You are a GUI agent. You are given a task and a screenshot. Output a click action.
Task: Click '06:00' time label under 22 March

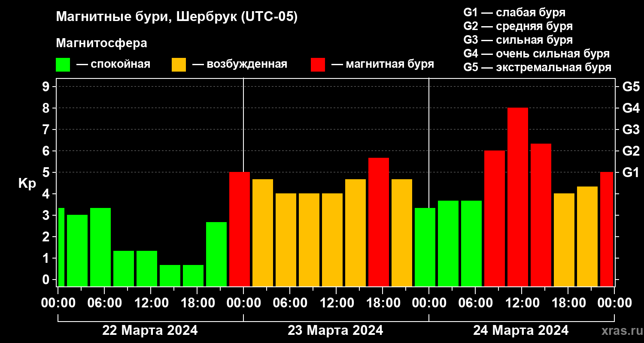pyautogui.click(x=104, y=303)
